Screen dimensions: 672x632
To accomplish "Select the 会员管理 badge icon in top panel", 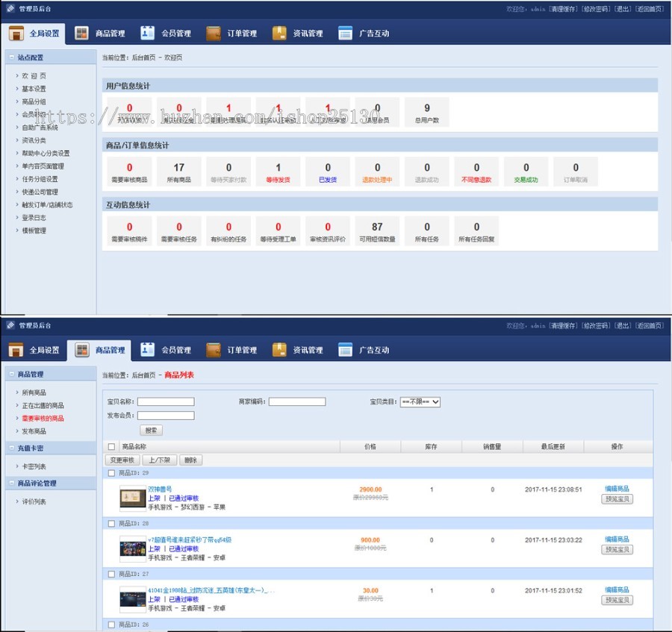I will click(x=147, y=33).
